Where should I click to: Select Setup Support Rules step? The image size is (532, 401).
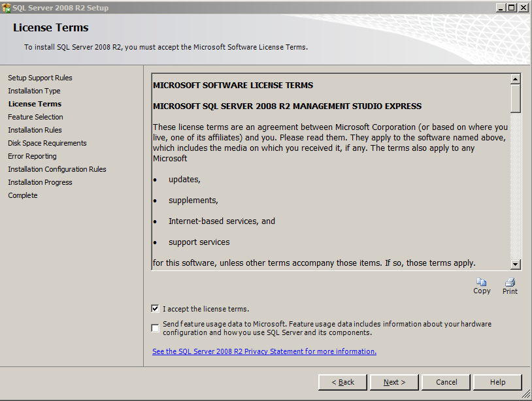40,78
